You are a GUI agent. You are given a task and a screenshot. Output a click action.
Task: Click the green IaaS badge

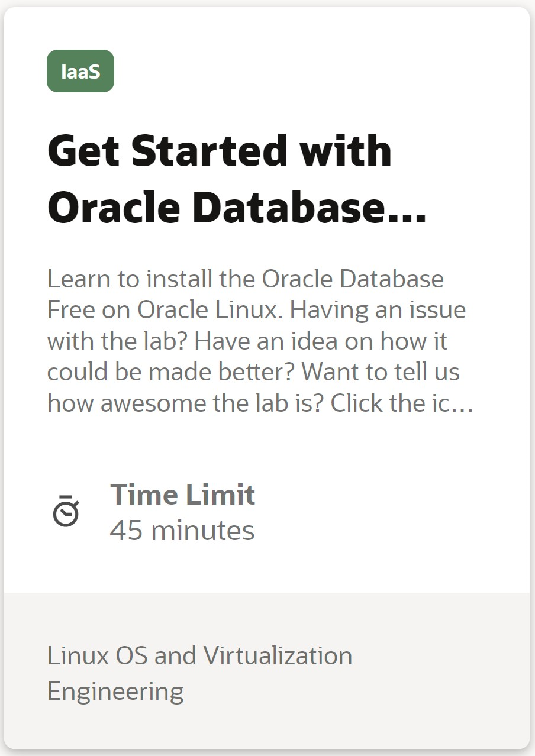point(80,72)
